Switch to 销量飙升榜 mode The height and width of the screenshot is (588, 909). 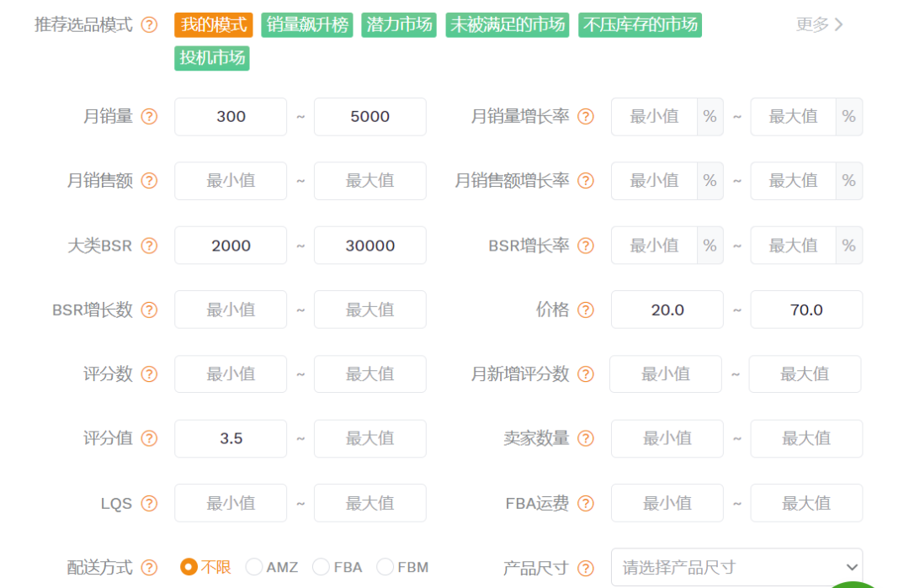click(306, 24)
